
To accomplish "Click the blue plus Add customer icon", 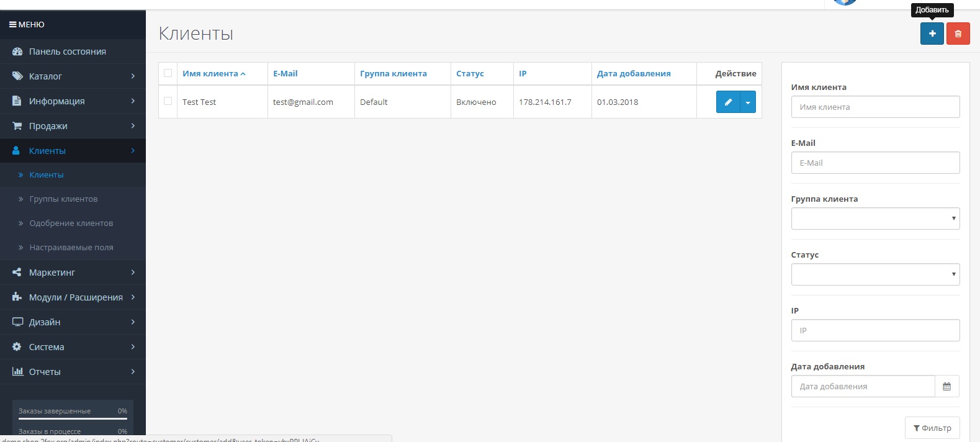I will click(x=932, y=34).
